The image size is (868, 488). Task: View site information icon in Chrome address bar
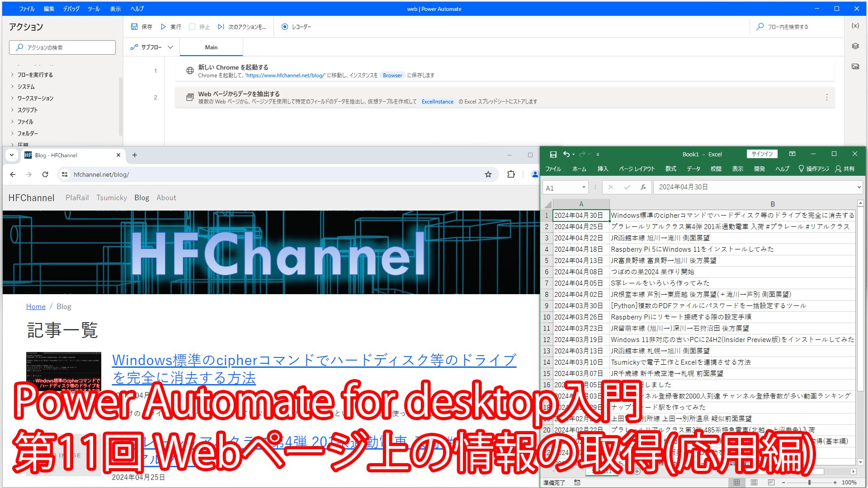(65, 174)
